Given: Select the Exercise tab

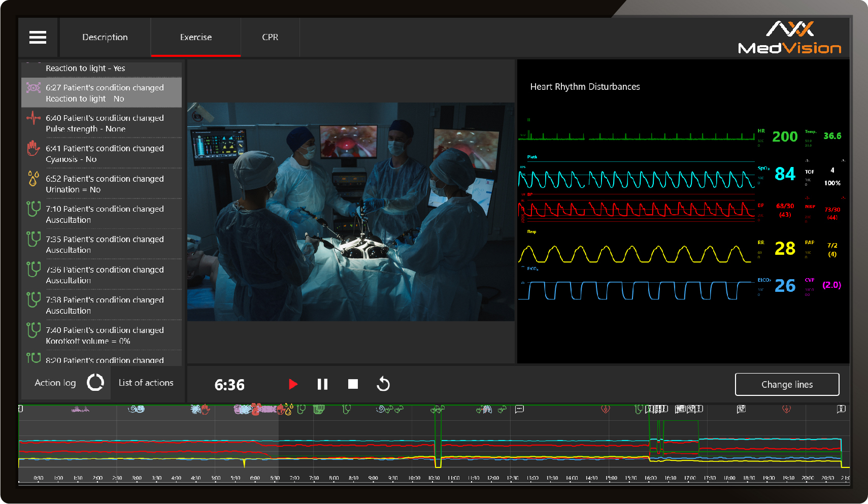Looking at the screenshot, I should 196,37.
